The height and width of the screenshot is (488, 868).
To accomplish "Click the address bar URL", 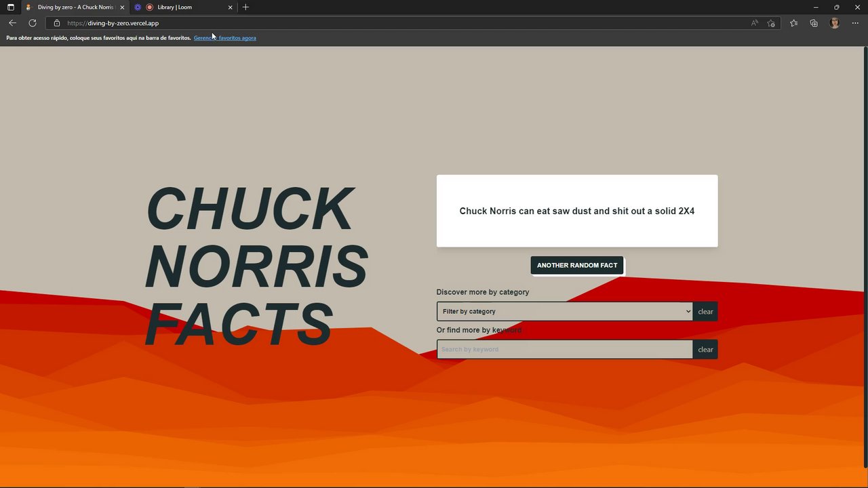I will click(113, 23).
